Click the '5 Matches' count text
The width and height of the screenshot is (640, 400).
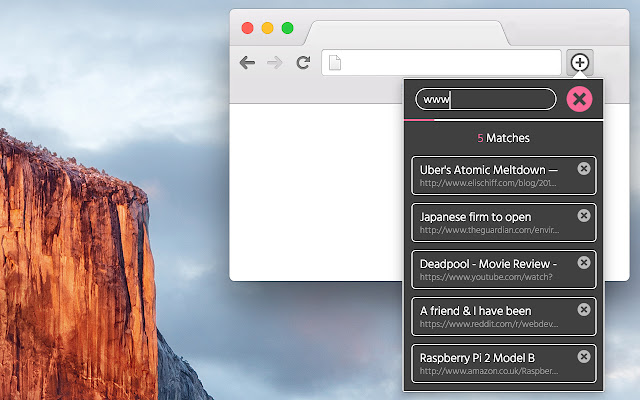(503, 138)
